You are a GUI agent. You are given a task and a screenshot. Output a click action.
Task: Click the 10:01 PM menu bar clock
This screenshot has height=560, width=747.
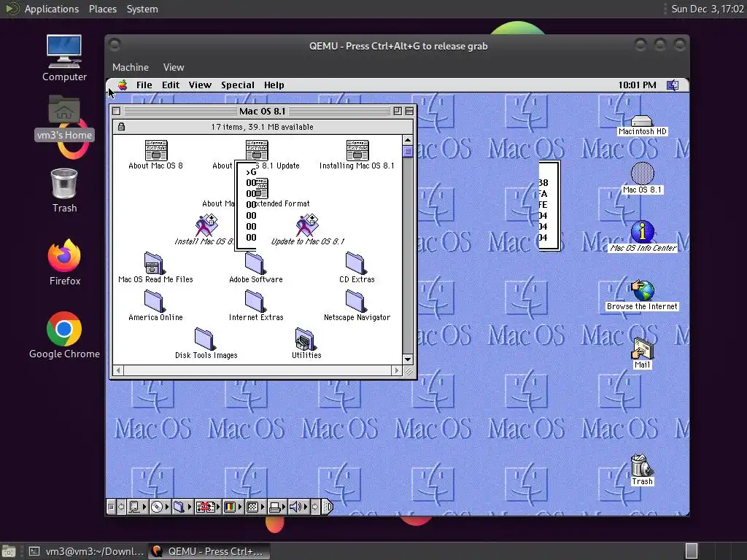tap(637, 85)
